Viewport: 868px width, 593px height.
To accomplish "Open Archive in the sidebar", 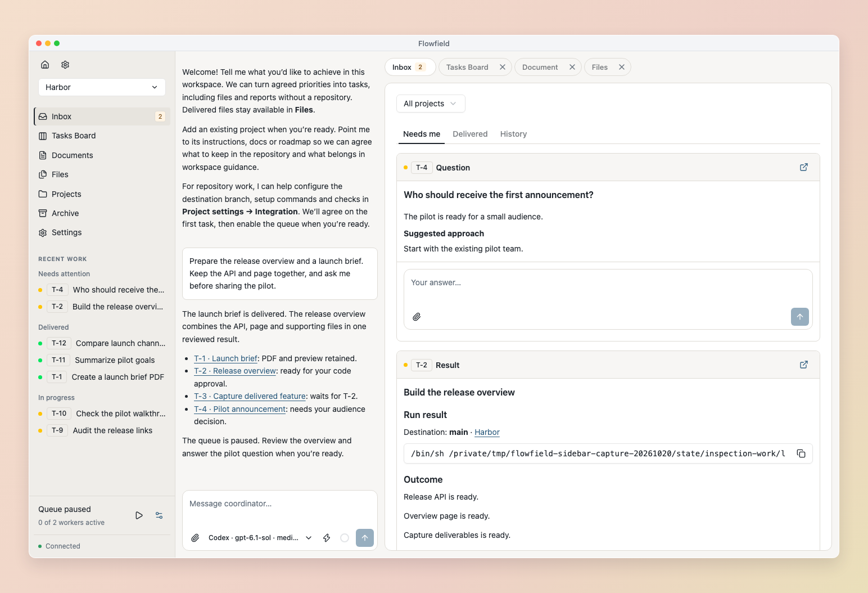I will pos(102,213).
